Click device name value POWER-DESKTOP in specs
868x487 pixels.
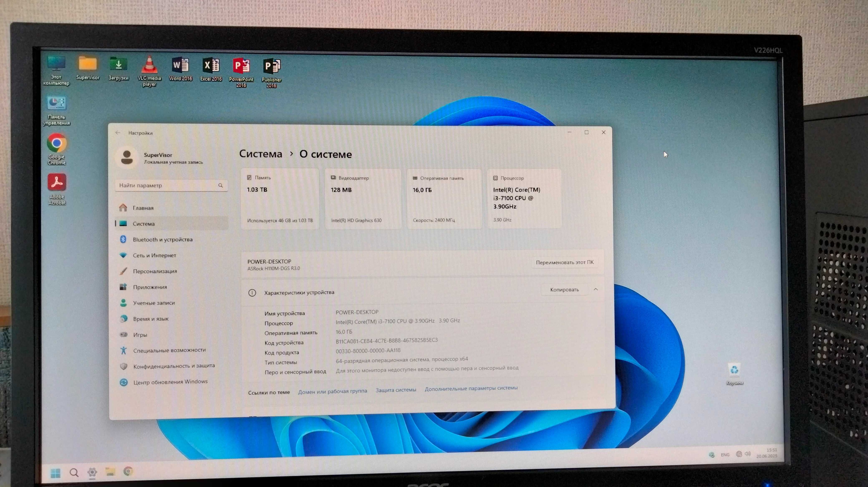click(x=357, y=312)
